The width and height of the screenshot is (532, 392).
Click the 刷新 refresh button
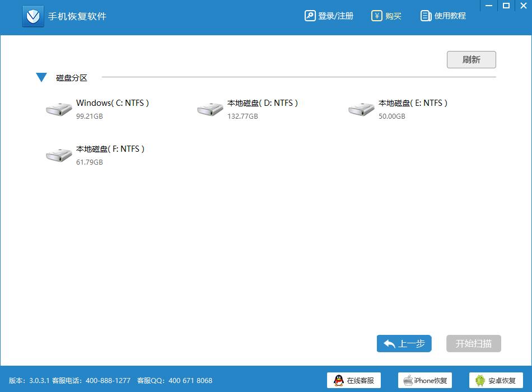point(472,60)
